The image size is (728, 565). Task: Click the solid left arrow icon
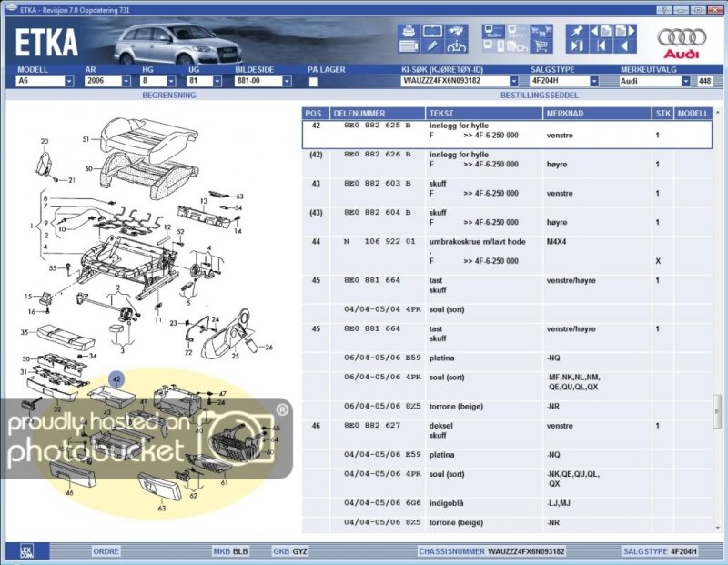(x=624, y=45)
